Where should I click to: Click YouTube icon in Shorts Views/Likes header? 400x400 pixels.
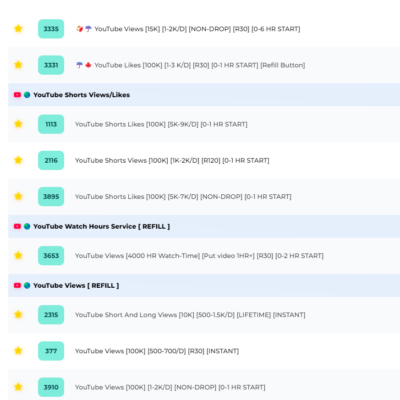point(17,95)
